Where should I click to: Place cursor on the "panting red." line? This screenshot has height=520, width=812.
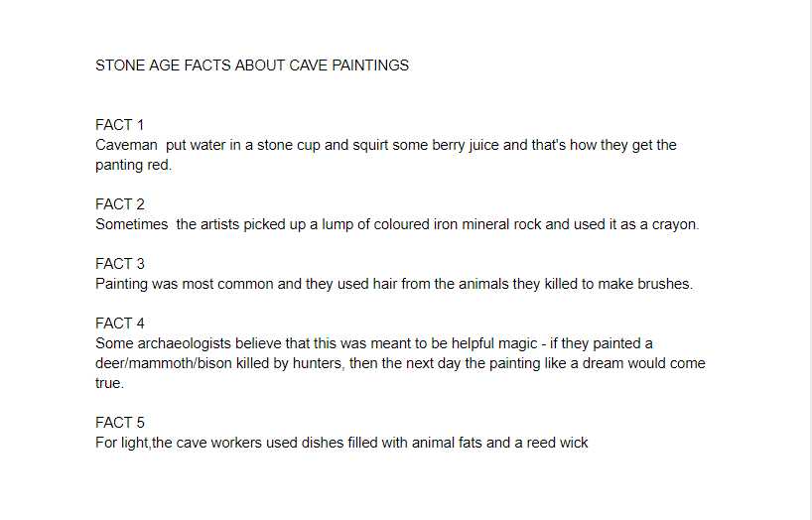pyautogui.click(x=133, y=165)
